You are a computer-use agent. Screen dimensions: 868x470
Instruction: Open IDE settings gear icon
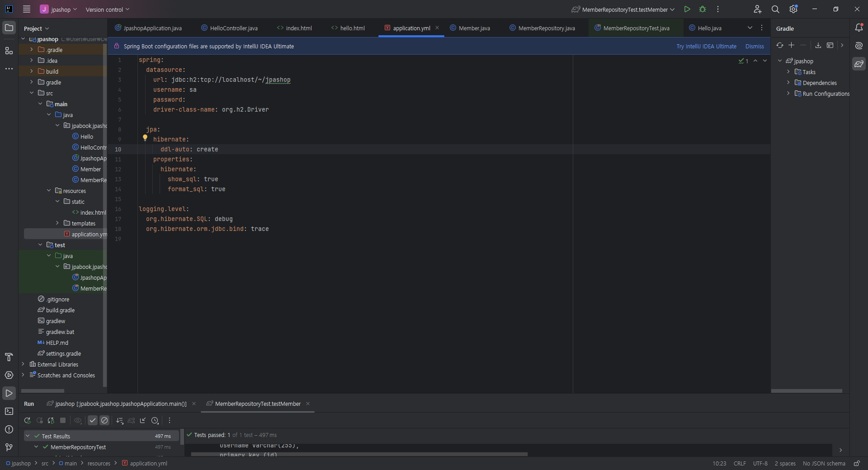tap(793, 9)
